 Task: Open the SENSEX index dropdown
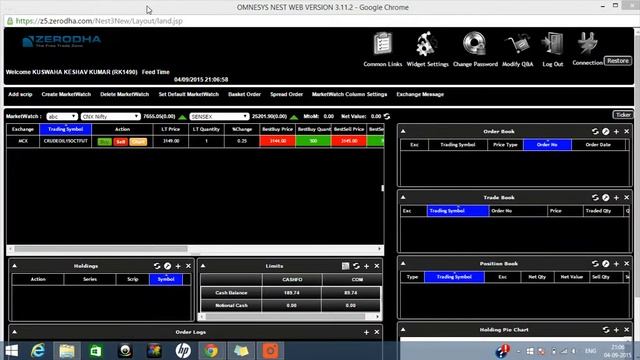[219, 116]
